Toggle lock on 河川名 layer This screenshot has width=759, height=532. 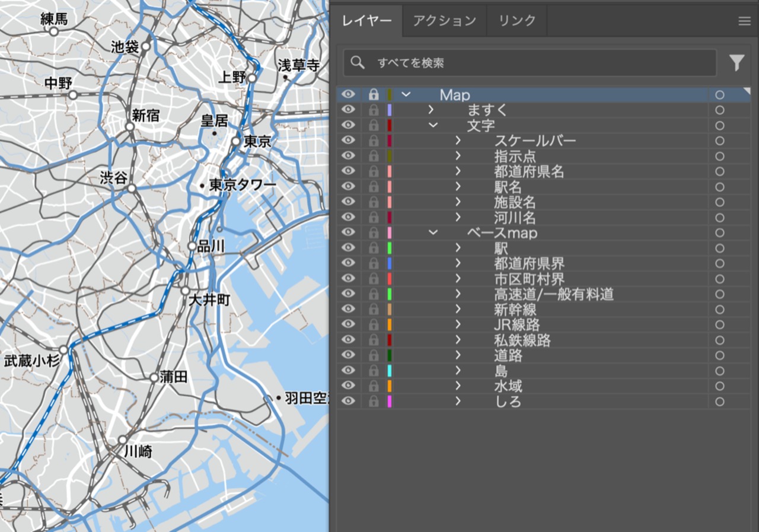coord(374,217)
